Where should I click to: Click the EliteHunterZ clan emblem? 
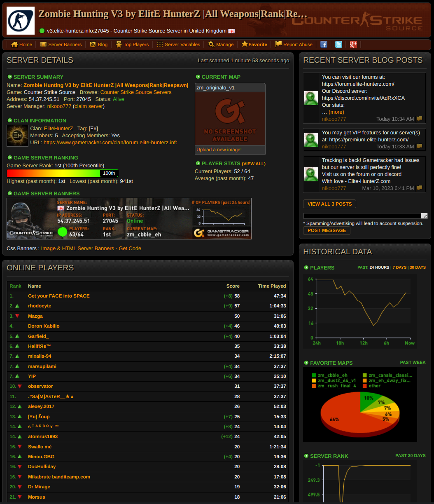18,136
